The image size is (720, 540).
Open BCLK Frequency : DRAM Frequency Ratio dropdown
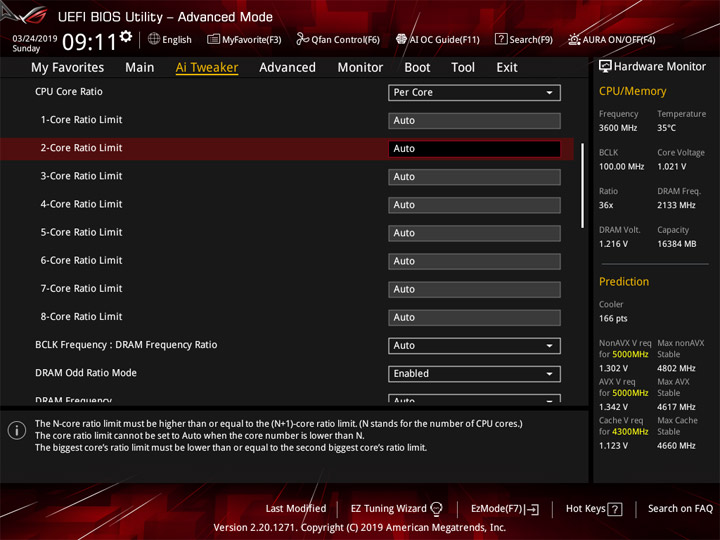[474, 346]
